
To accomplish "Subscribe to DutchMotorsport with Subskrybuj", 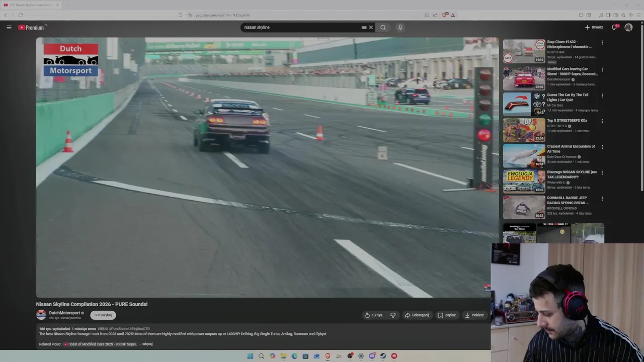I will (x=103, y=315).
